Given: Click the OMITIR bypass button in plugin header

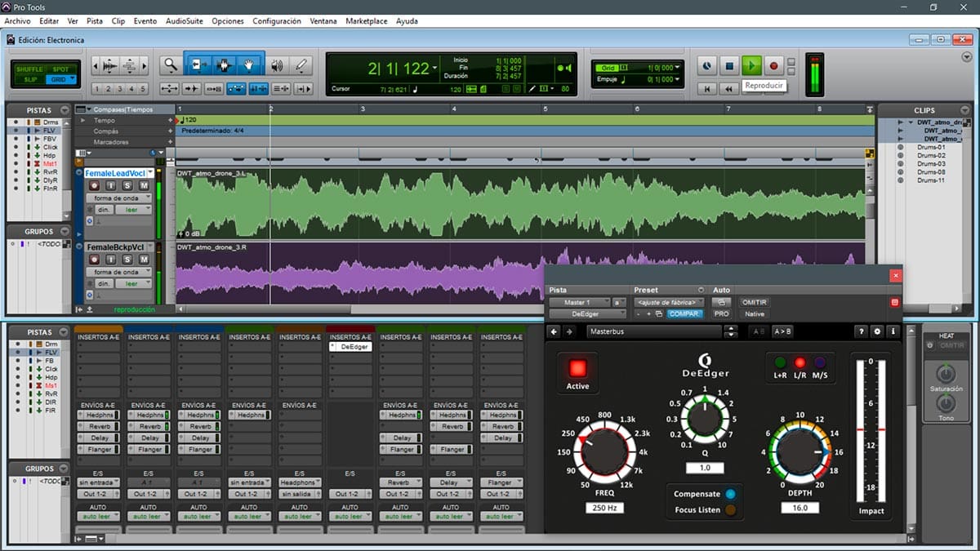Looking at the screenshot, I should (755, 302).
